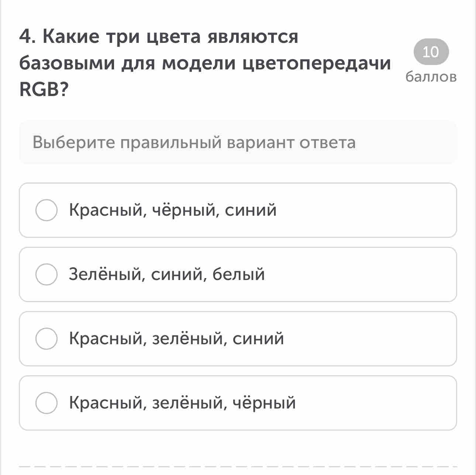The image size is (476, 475).
Task: Click empty area of first answer card
Action: tap(365, 210)
